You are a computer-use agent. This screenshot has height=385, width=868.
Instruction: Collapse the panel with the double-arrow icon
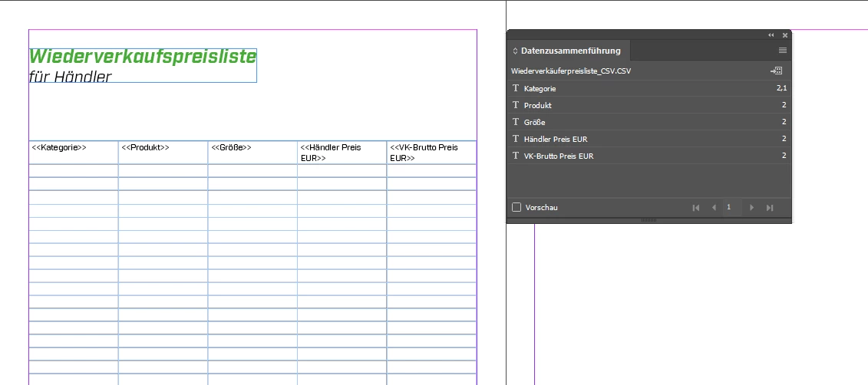(x=771, y=35)
